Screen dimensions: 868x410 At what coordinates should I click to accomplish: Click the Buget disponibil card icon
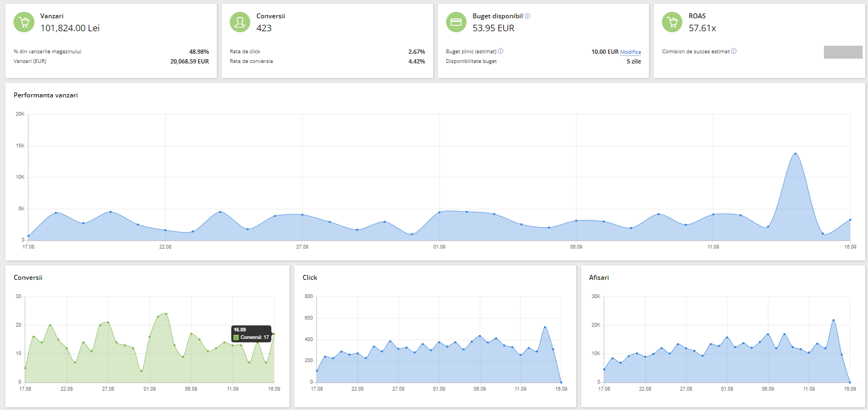[456, 22]
